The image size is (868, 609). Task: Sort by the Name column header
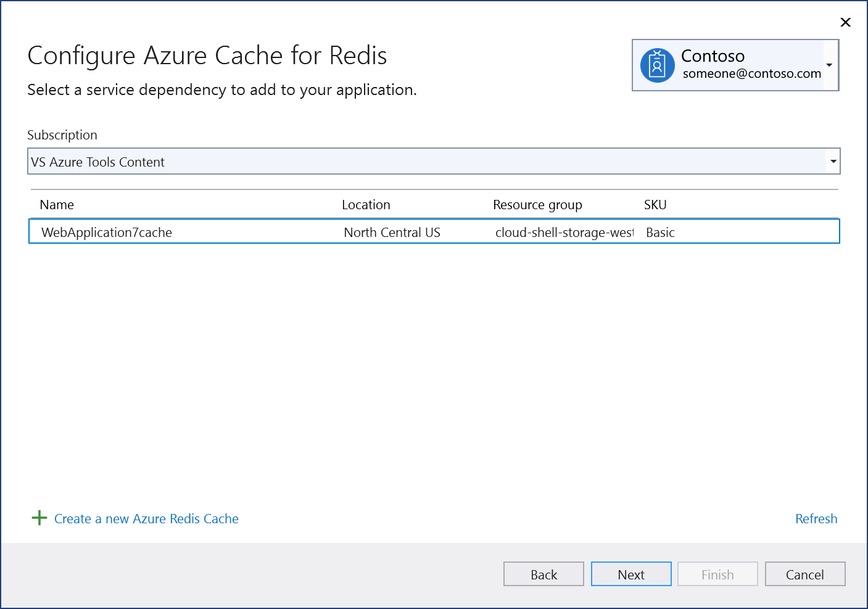pos(57,204)
